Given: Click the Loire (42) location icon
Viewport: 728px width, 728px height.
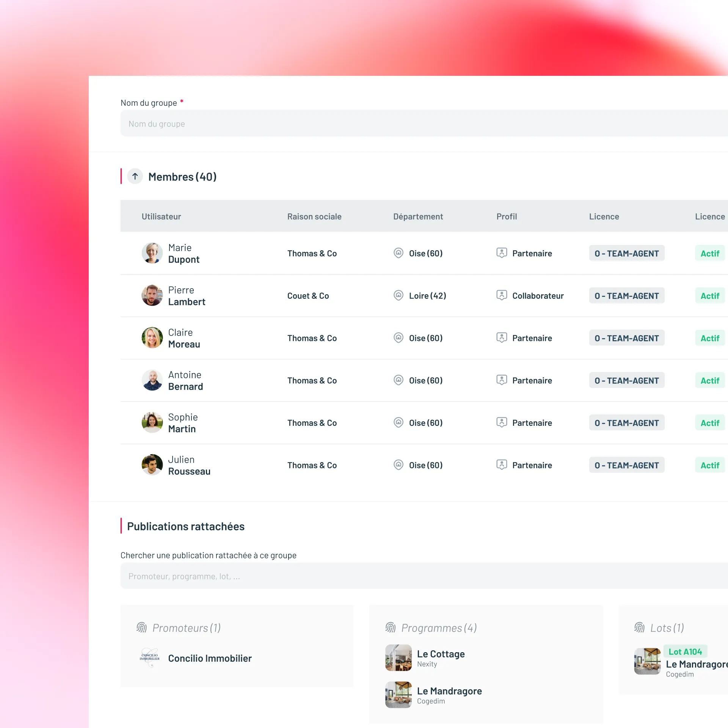Looking at the screenshot, I should pyautogui.click(x=399, y=295).
